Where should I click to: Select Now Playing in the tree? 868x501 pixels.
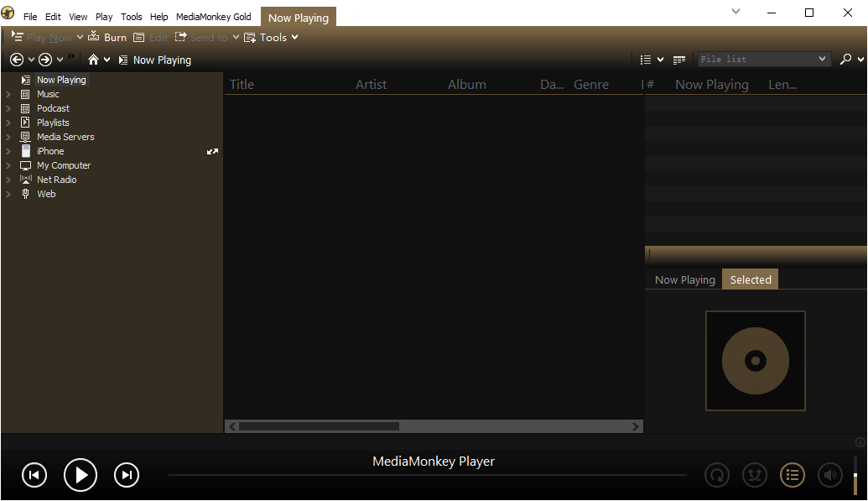[61, 80]
